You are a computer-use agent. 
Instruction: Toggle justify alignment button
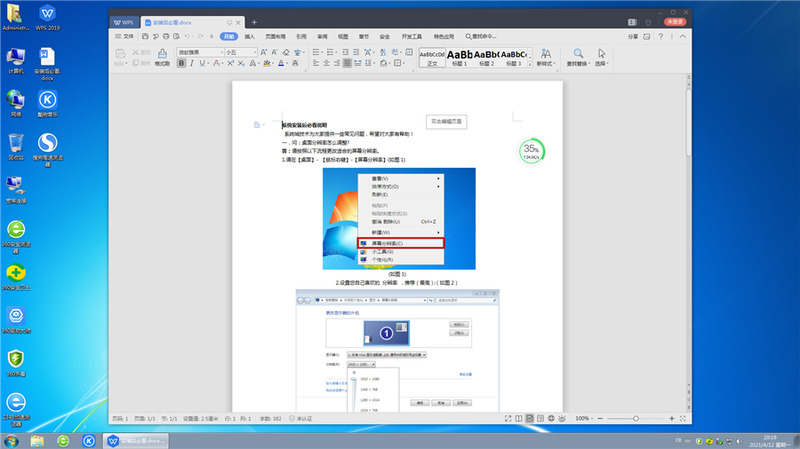click(x=347, y=63)
